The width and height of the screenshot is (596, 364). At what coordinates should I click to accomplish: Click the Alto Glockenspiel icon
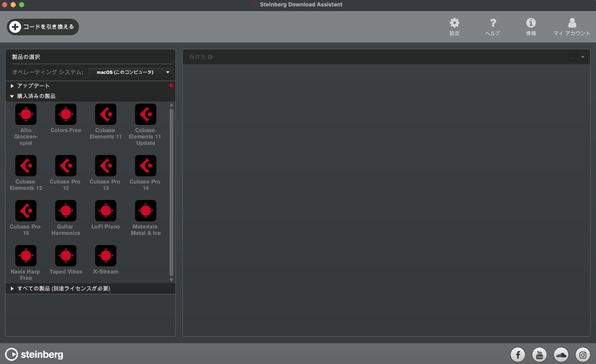point(26,114)
